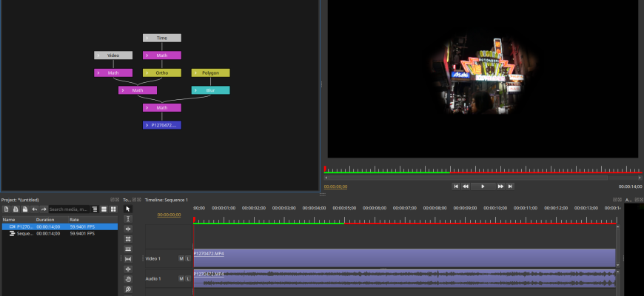Float the Project panel

pyautogui.click(x=112, y=200)
